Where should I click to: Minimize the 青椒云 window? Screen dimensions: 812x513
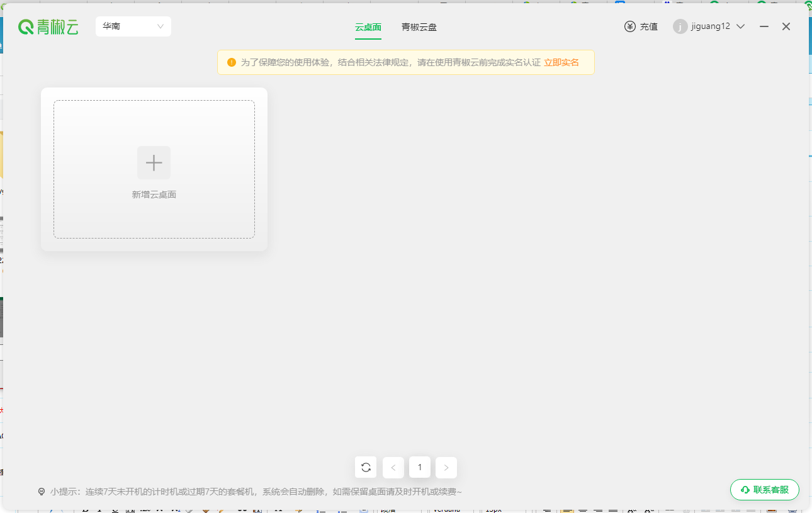[x=764, y=26]
